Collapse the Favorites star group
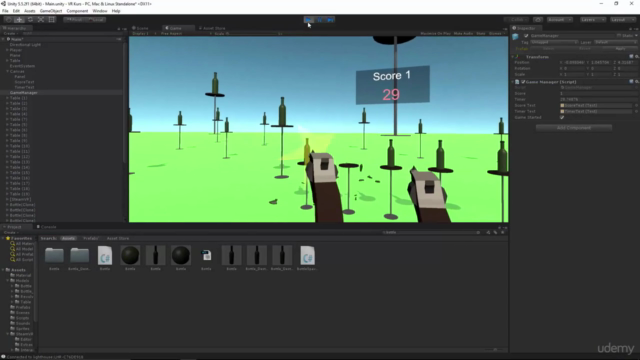Screen dimensions: 640x360 click(x=3, y=238)
